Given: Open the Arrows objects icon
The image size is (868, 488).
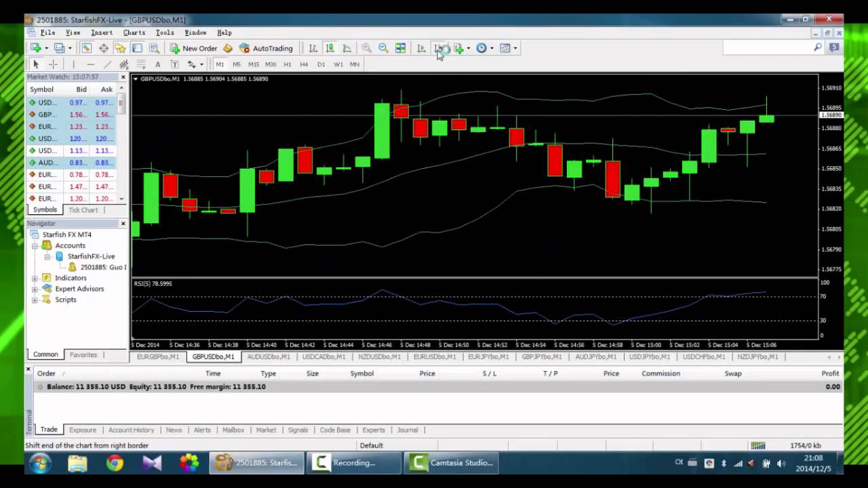Looking at the screenshot, I should point(192,64).
